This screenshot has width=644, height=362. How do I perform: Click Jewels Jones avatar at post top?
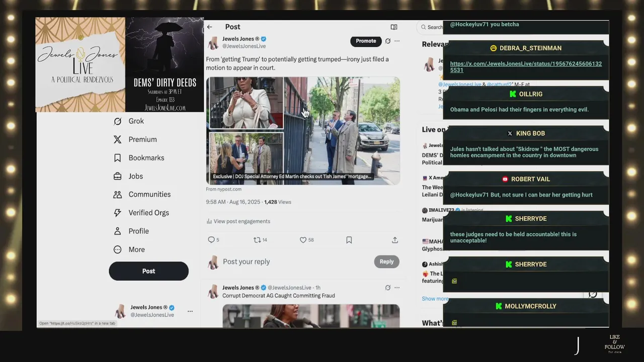click(x=213, y=43)
